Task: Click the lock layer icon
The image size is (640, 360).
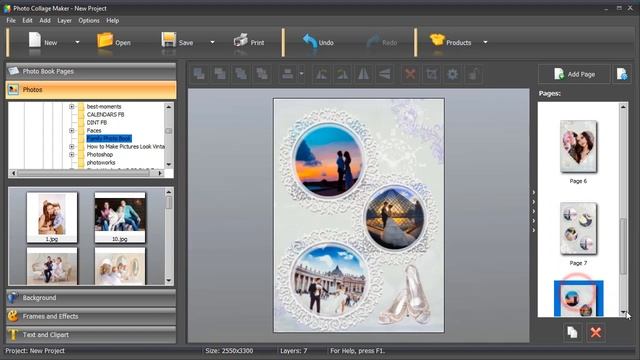Action: [473, 74]
